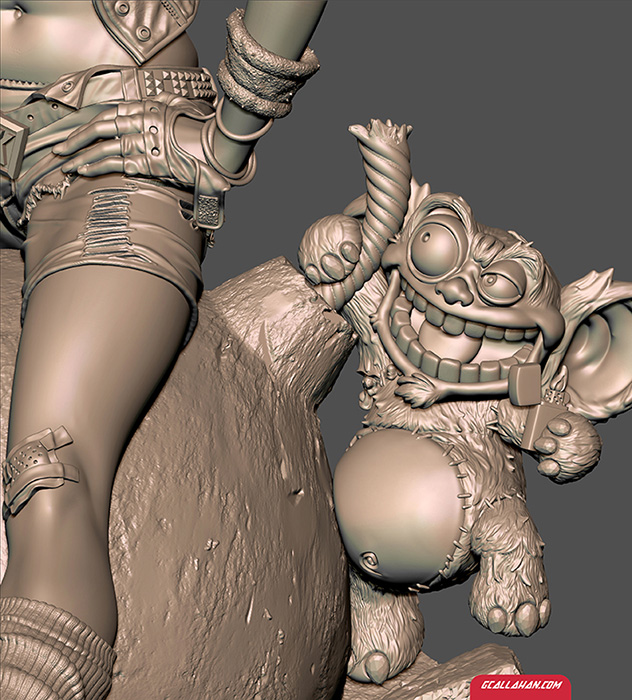Image resolution: width=632 pixels, height=700 pixels.
Task: Click the GCALLAHAN.COM watermark link
Action: 521,685
